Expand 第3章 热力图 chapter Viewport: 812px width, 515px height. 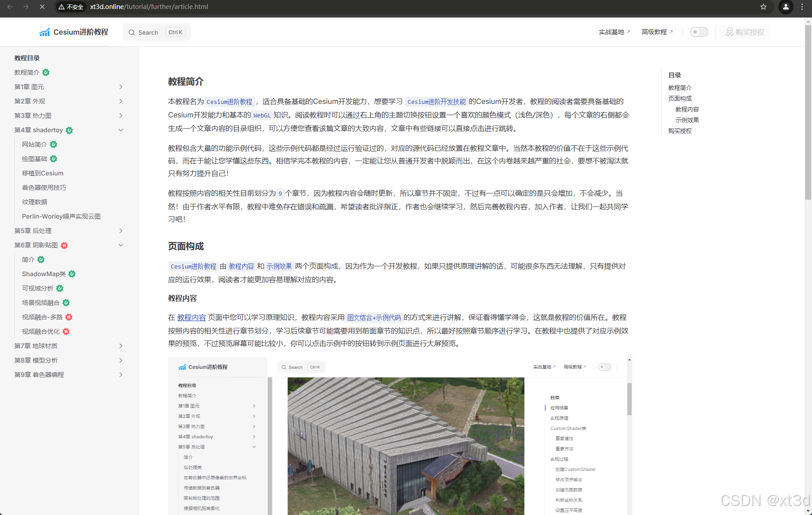[120, 116]
